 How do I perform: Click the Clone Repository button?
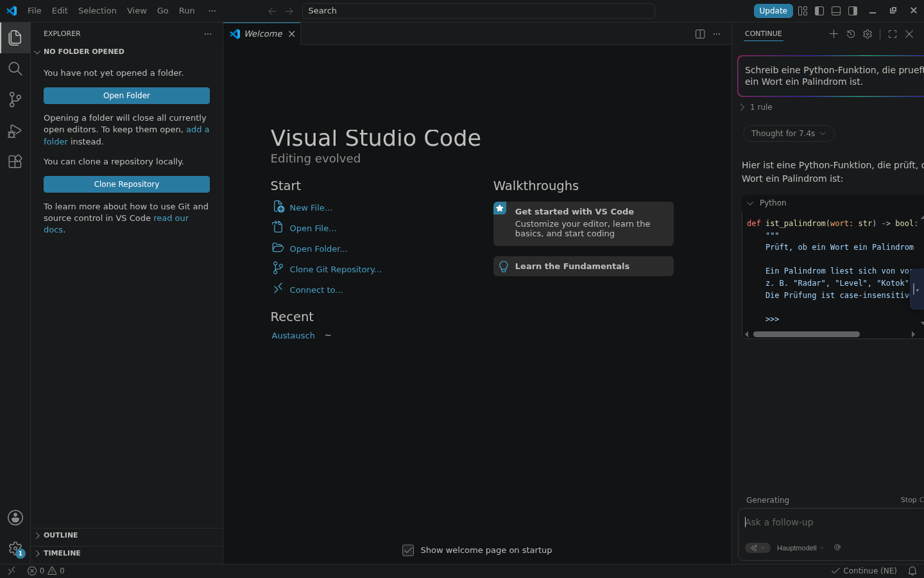[x=126, y=184]
